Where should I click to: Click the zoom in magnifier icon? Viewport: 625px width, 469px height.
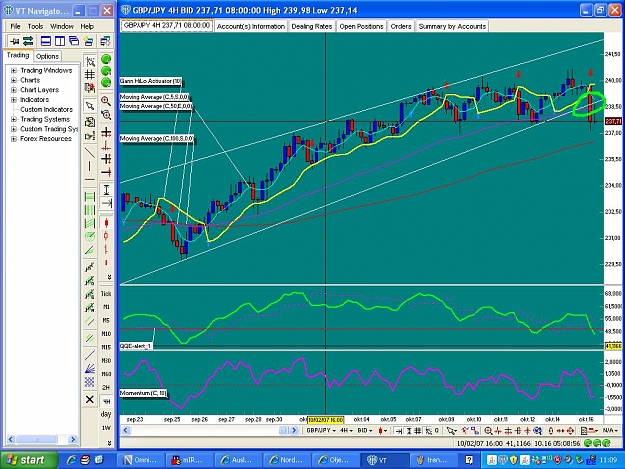point(106,101)
